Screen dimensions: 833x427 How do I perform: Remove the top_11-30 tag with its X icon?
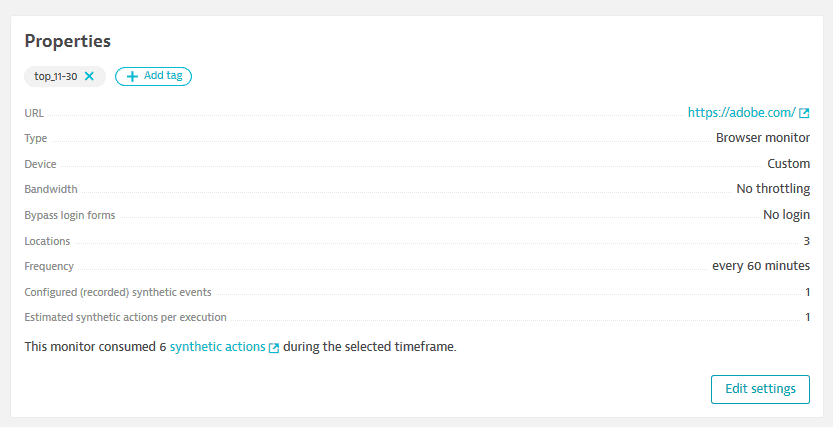(89, 76)
